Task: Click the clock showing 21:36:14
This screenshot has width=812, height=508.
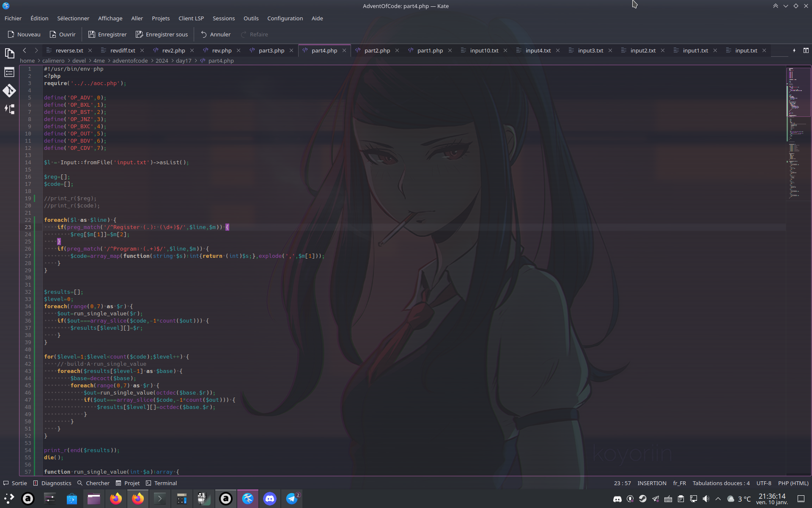Action: tap(772, 499)
